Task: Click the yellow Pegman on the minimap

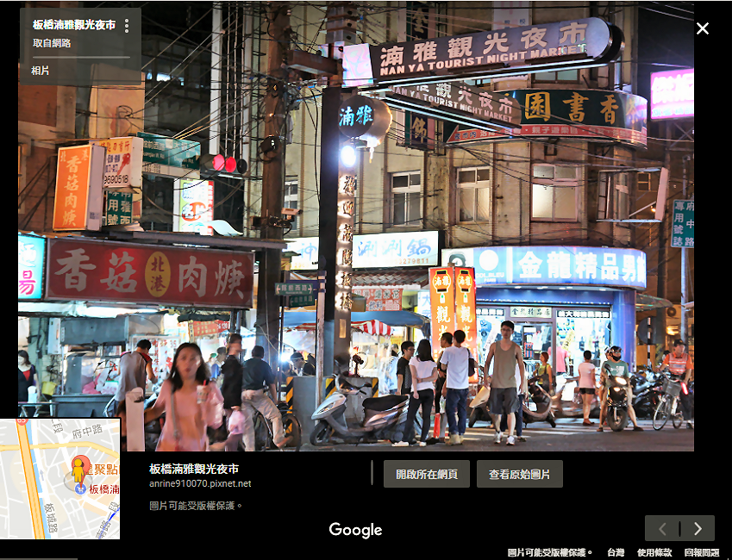Action: (78, 470)
